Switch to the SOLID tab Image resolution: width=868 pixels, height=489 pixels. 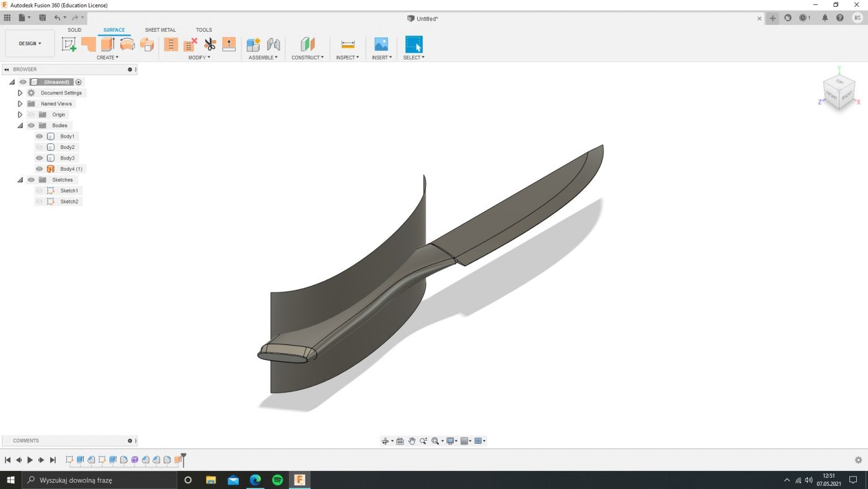point(74,30)
